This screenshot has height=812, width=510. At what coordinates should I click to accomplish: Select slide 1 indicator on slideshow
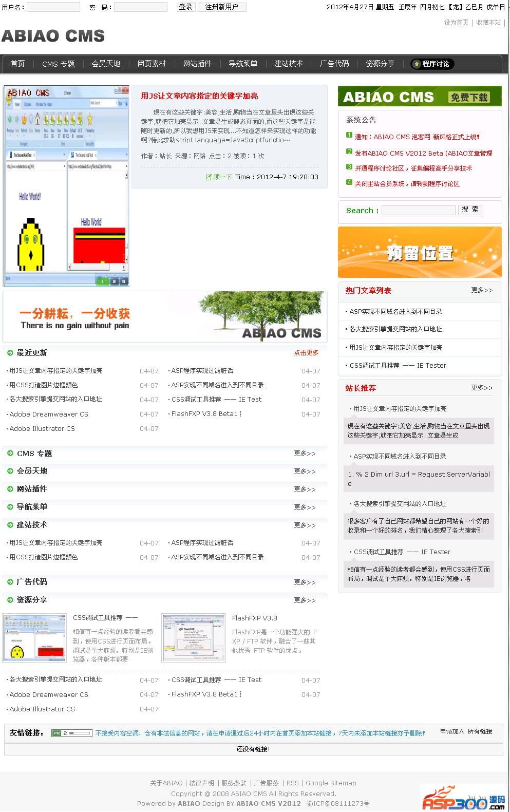click(103, 281)
